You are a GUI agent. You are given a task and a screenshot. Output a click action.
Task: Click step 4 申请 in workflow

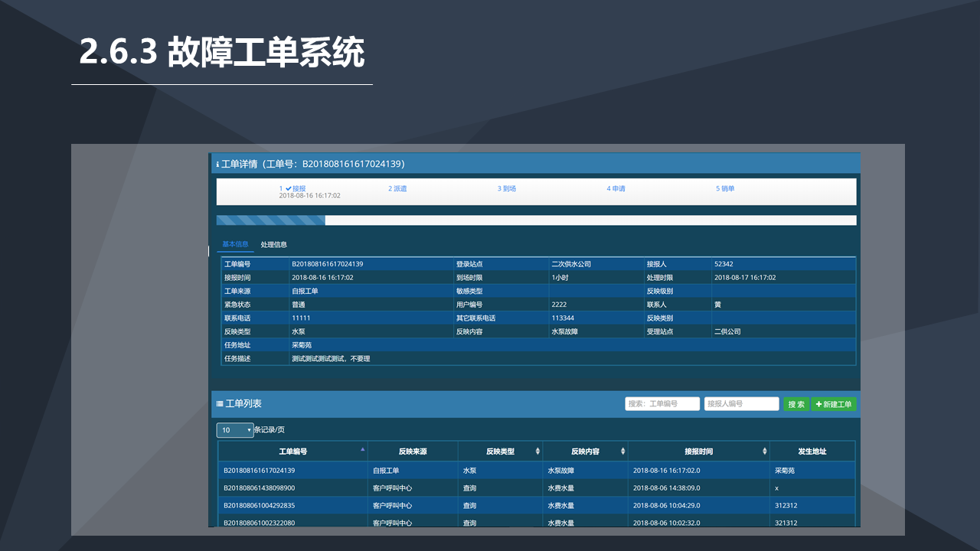tap(616, 188)
